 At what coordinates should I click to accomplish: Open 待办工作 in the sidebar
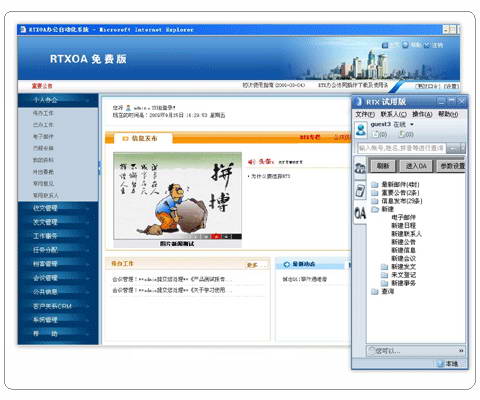click(43, 113)
